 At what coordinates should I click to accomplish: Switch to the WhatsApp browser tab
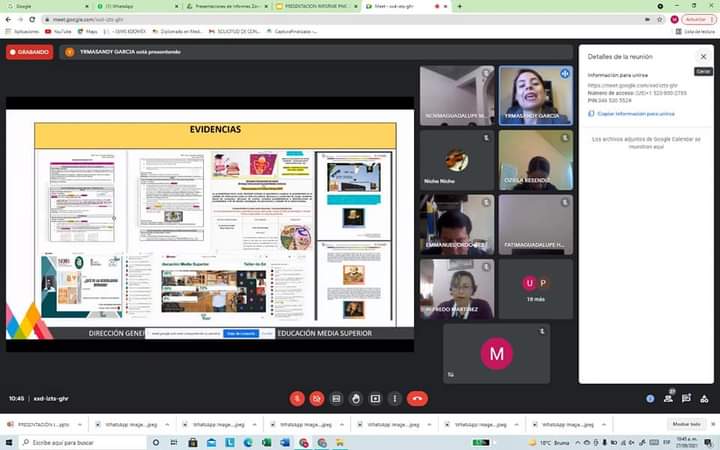pos(136,6)
